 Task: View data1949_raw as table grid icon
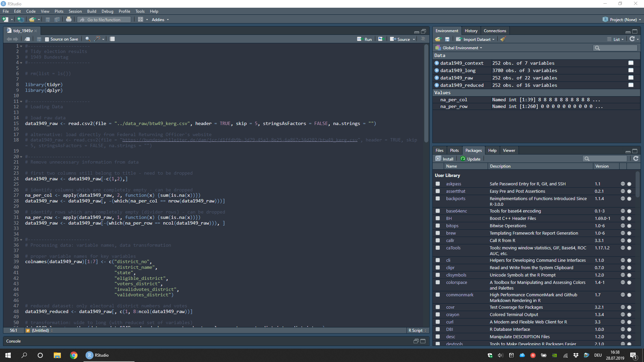coord(631,78)
